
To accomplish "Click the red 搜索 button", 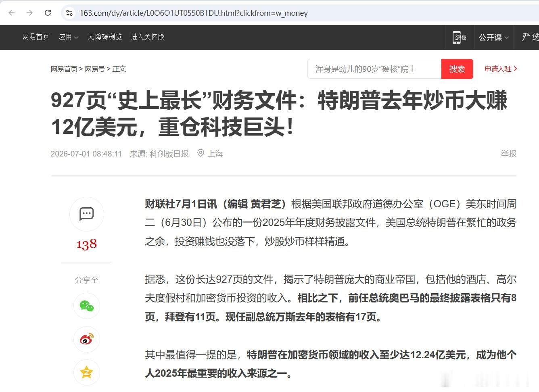I will [x=457, y=69].
